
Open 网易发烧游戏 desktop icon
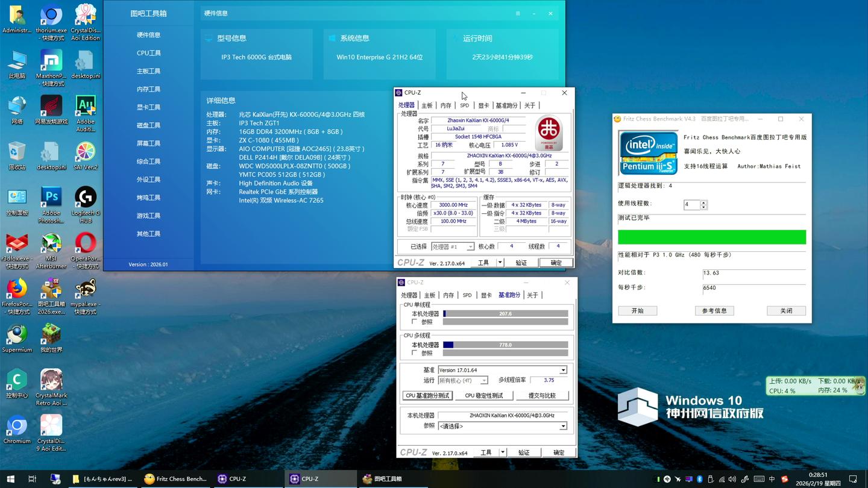[51, 110]
